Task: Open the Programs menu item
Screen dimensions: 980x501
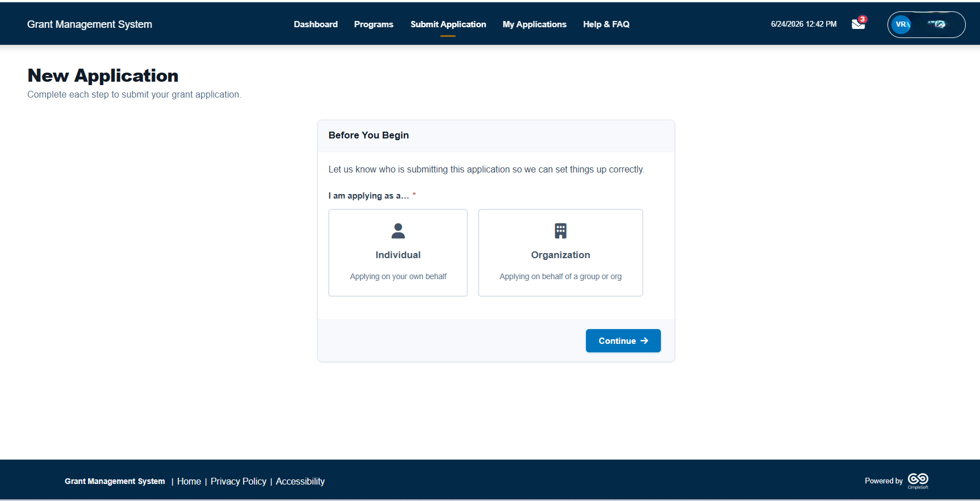Action: [374, 24]
